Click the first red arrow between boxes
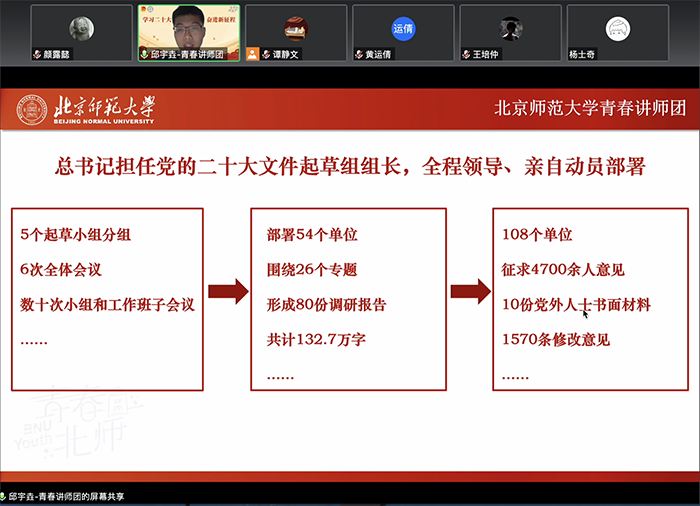 tap(228, 292)
